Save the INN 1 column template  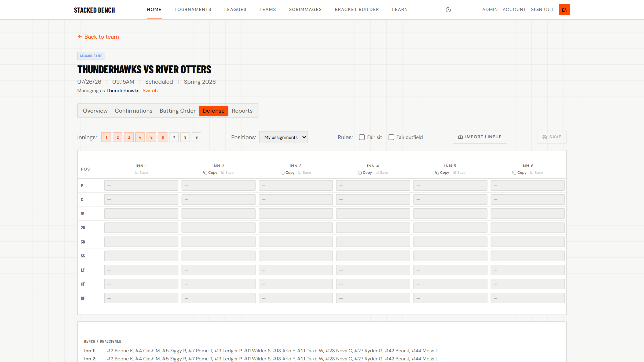pyautogui.click(x=141, y=173)
